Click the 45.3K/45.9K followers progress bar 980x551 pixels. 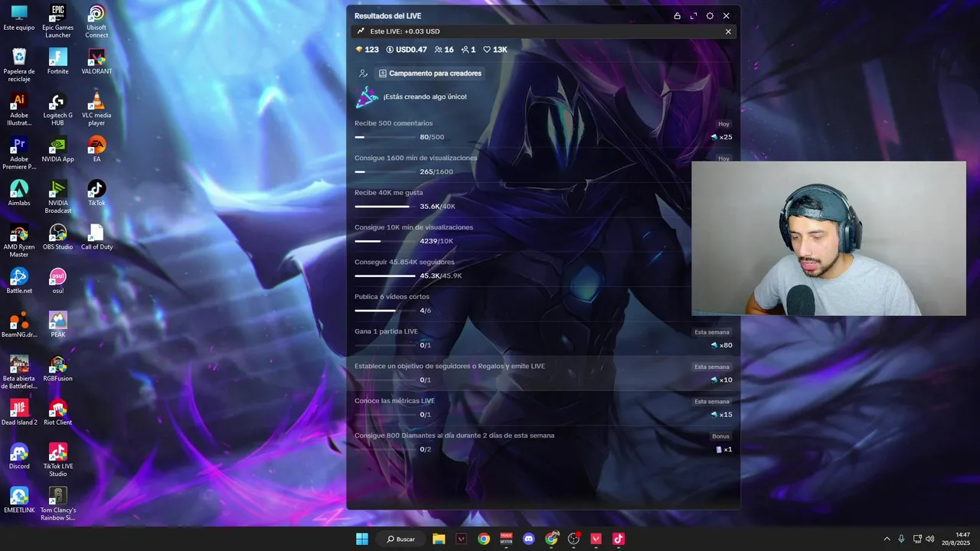coord(384,275)
